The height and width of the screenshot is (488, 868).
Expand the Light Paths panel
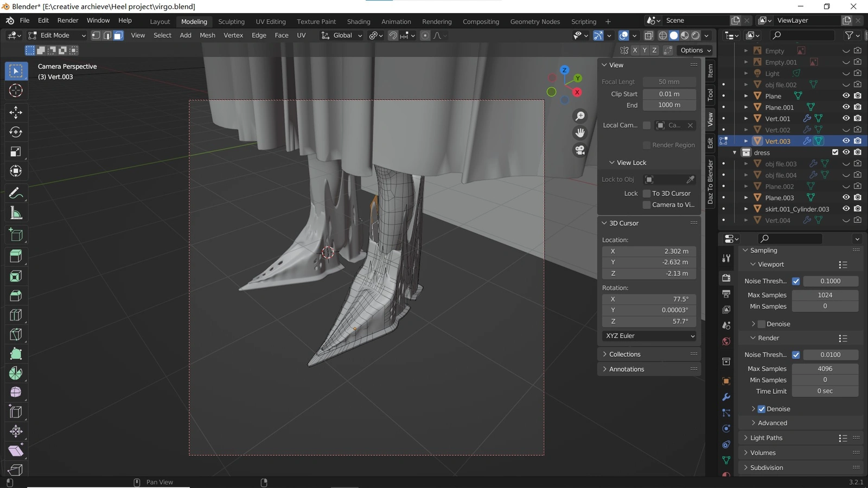click(x=766, y=438)
